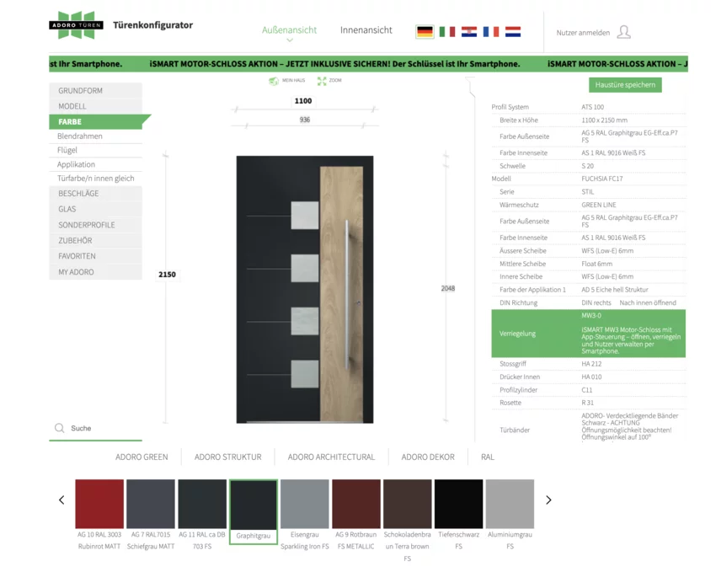Switch language to Italian flag
This screenshot has height=588, width=716.
447,32
